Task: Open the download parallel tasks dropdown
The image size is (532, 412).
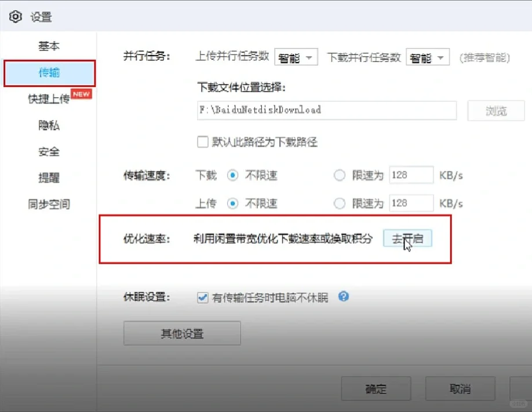Action: [427, 57]
